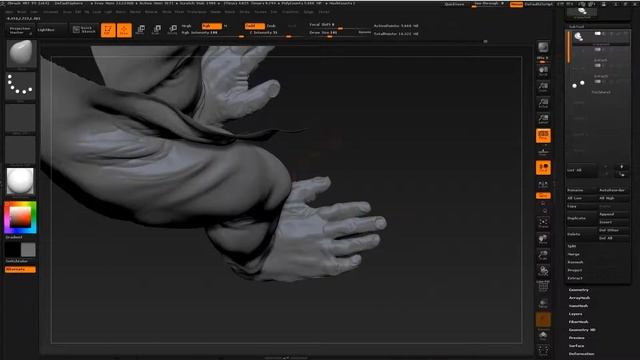Expand the FiberMesh section

[x=579, y=322]
